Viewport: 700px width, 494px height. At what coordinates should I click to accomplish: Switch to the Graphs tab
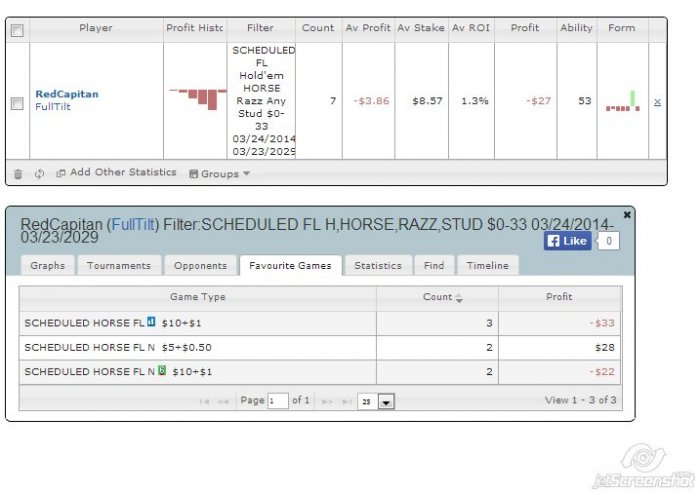click(x=47, y=266)
